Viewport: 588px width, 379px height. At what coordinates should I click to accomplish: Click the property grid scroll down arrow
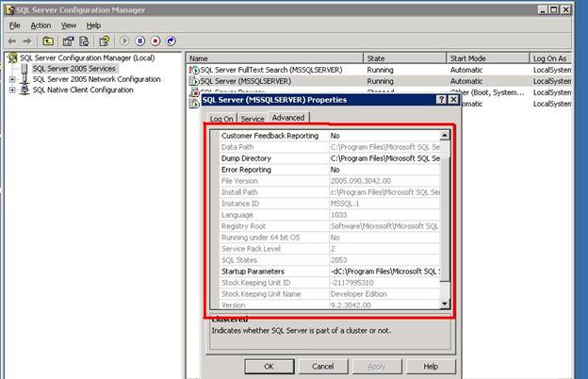tap(445, 304)
